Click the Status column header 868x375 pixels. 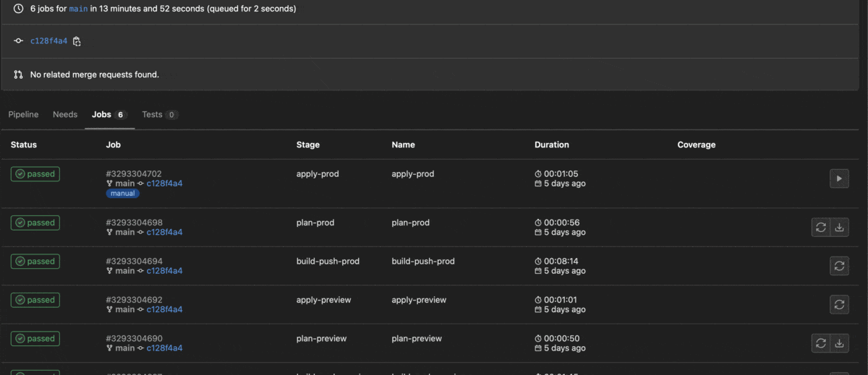point(24,145)
